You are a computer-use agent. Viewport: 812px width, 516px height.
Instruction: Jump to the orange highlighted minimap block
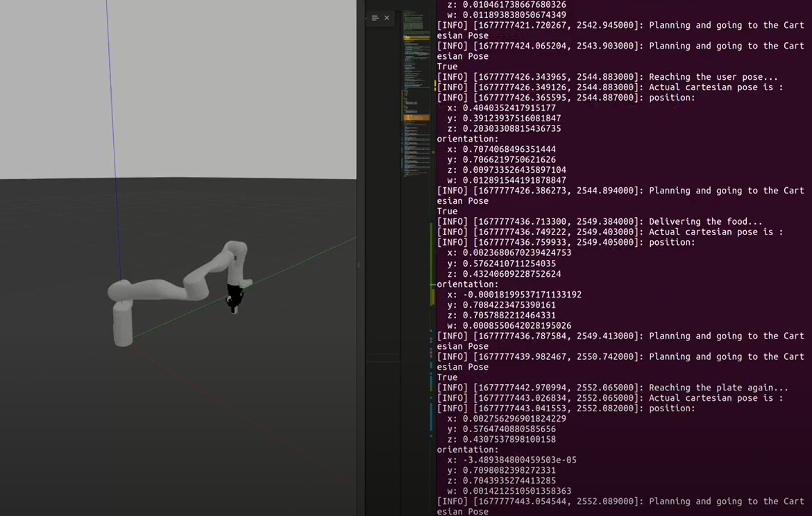tap(416, 118)
